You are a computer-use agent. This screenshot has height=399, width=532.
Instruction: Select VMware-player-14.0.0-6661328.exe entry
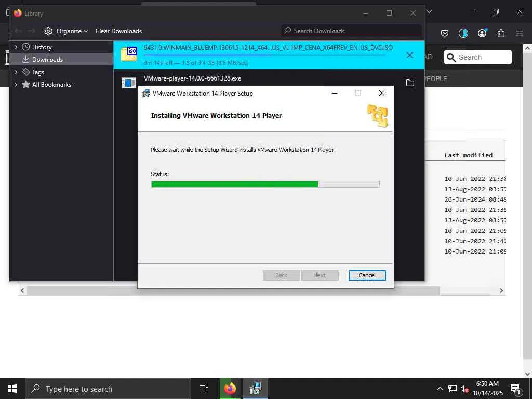tap(192, 78)
